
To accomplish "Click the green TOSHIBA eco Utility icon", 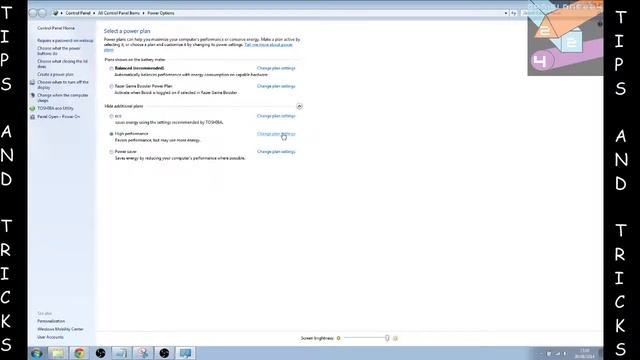I will (32, 109).
